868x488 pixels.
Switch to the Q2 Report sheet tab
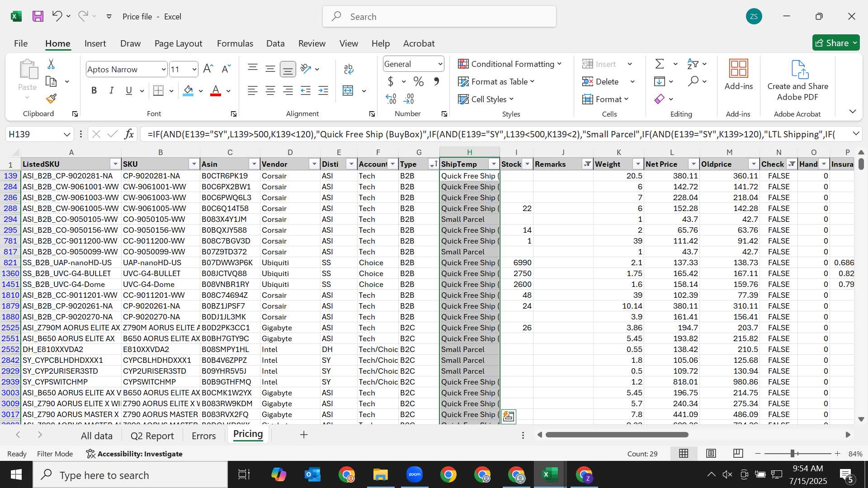152,436
